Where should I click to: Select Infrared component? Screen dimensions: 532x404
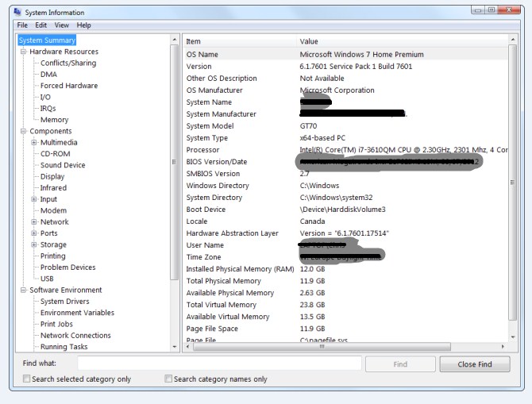pyautogui.click(x=53, y=187)
